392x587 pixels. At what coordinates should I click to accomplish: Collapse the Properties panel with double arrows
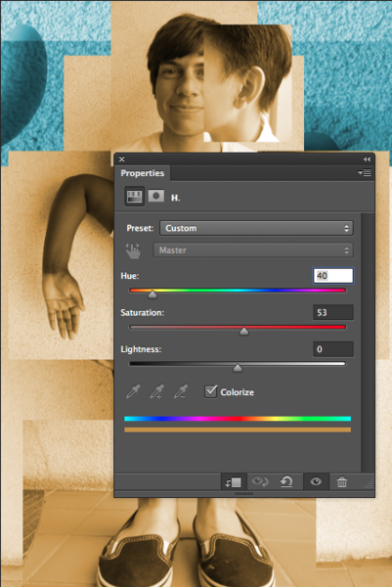[367, 159]
